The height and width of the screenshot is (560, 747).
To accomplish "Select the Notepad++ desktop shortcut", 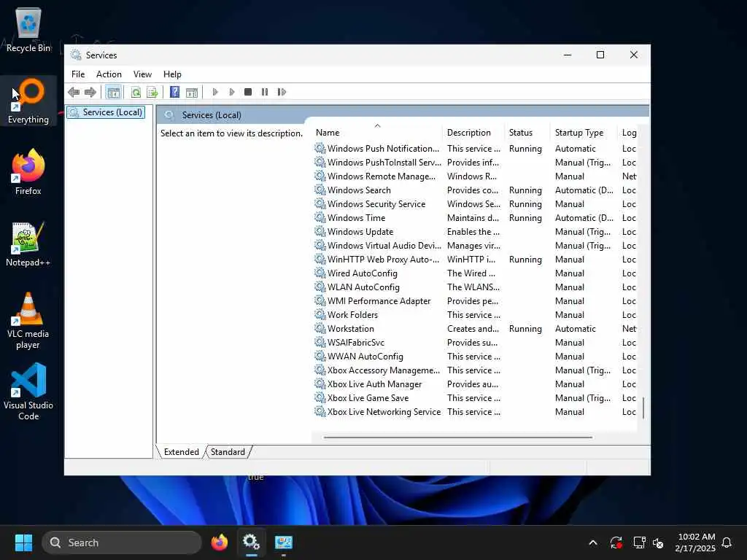I will 28,244.
